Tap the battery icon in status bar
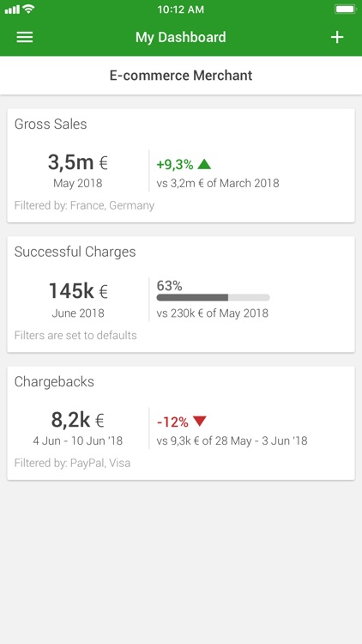The height and width of the screenshot is (644, 362). [345, 9]
